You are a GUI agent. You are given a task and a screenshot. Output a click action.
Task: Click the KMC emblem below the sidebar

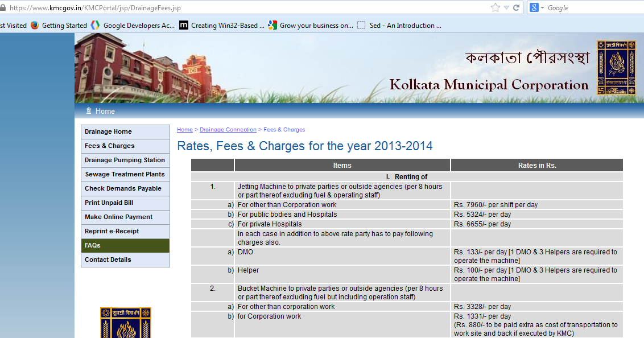coord(126,323)
